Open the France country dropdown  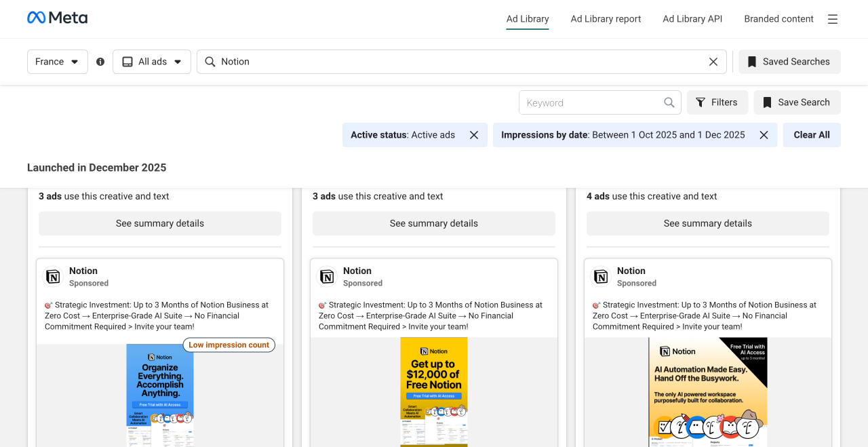58,62
